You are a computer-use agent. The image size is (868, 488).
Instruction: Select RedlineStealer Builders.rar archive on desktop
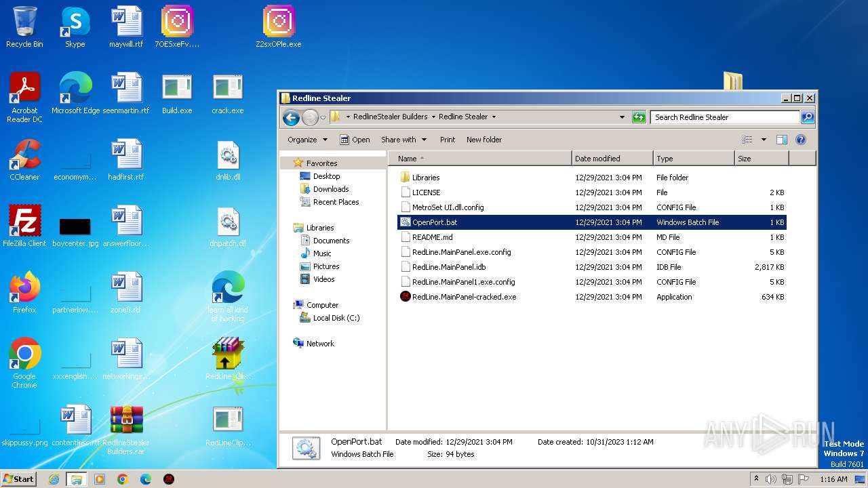(x=126, y=430)
